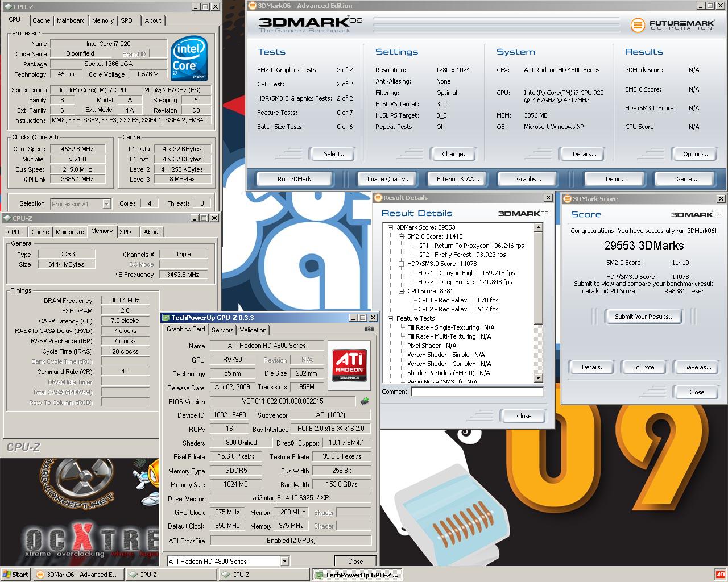Screen dimensions: 728x582
Task: Collapse the 3DMark Score tree node
Action: click(391, 227)
